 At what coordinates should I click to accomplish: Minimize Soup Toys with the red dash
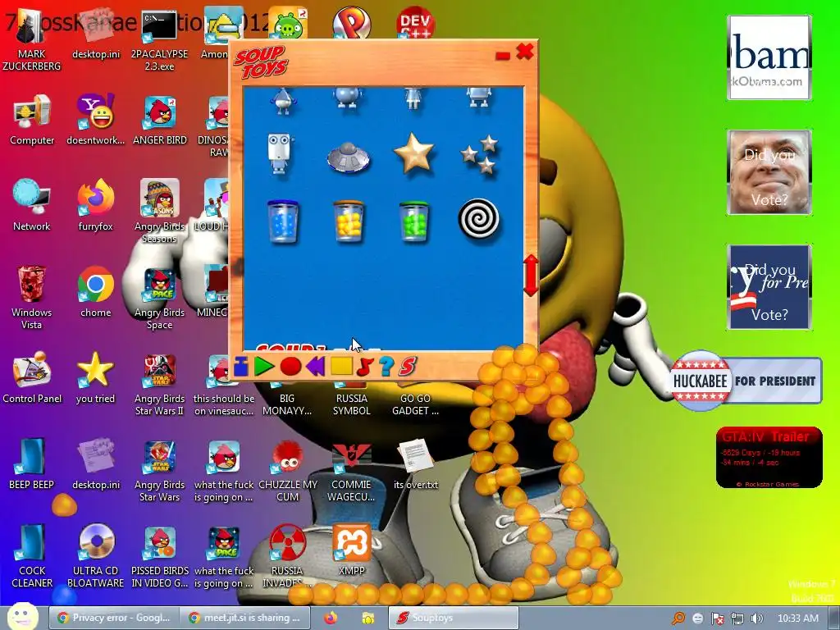tap(503, 55)
